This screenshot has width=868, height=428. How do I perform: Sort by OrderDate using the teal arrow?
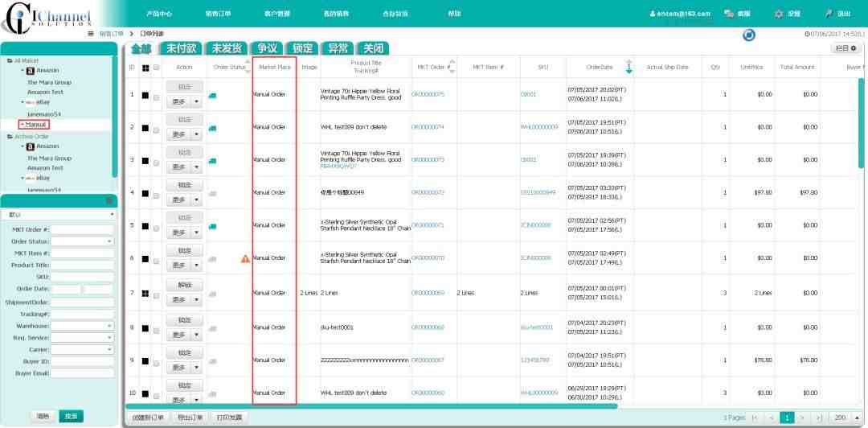point(628,68)
